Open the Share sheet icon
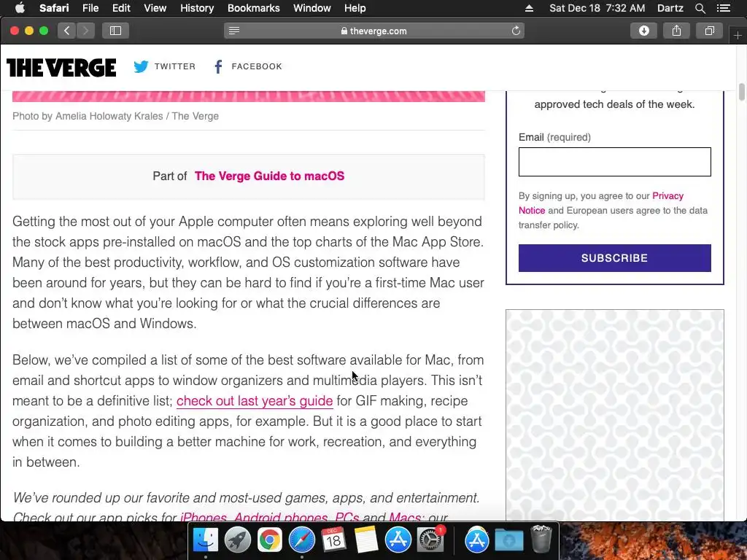This screenshot has height=560, width=747. (676, 31)
